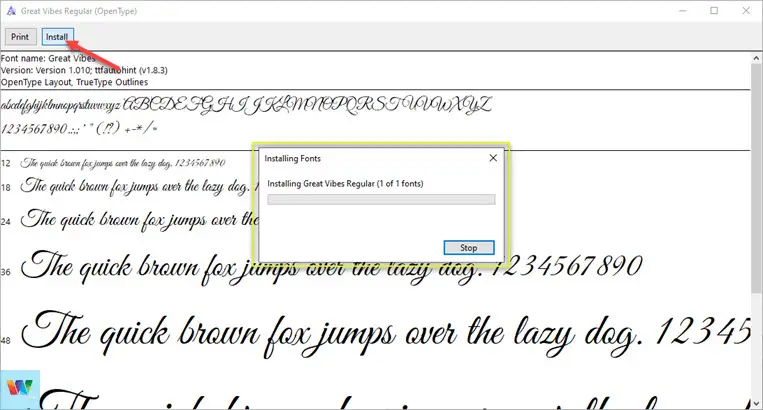Click the size 48 sample sentence
The width and height of the screenshot is (763, 410).
coord(387,336)
